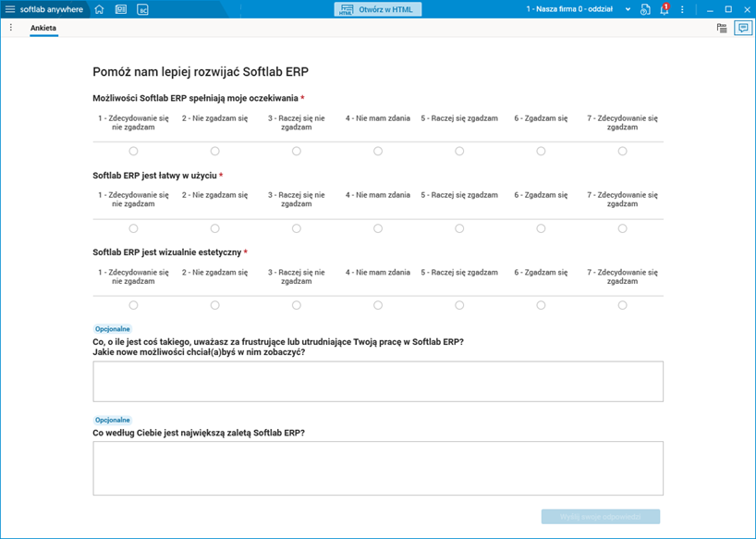Image resolution: width=756 pixels, height=539 pixels.
Task: Click the Otwórz w HTML button
Action: [x=378, y=9]
